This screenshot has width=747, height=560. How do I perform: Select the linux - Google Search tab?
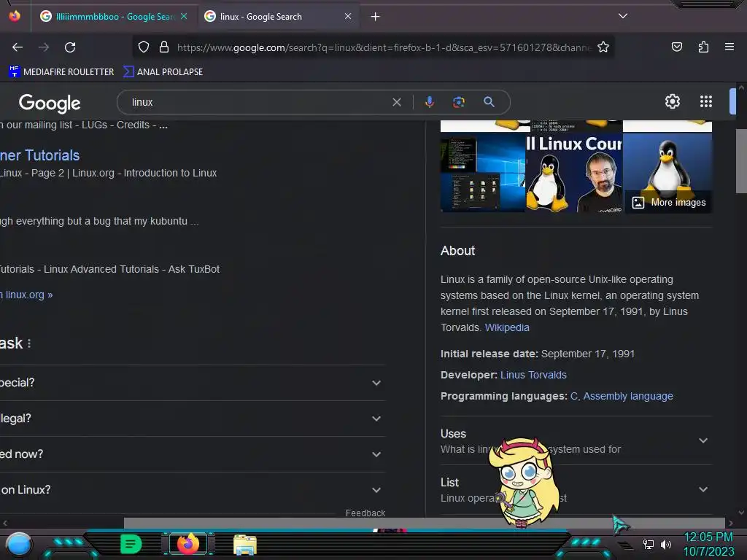[x=278, y=17]
